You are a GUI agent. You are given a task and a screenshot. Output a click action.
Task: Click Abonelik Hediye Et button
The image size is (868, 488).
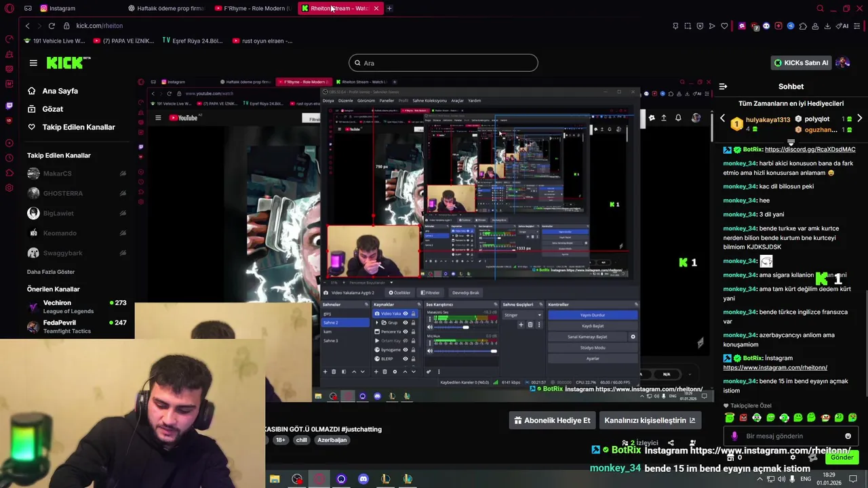553,420
